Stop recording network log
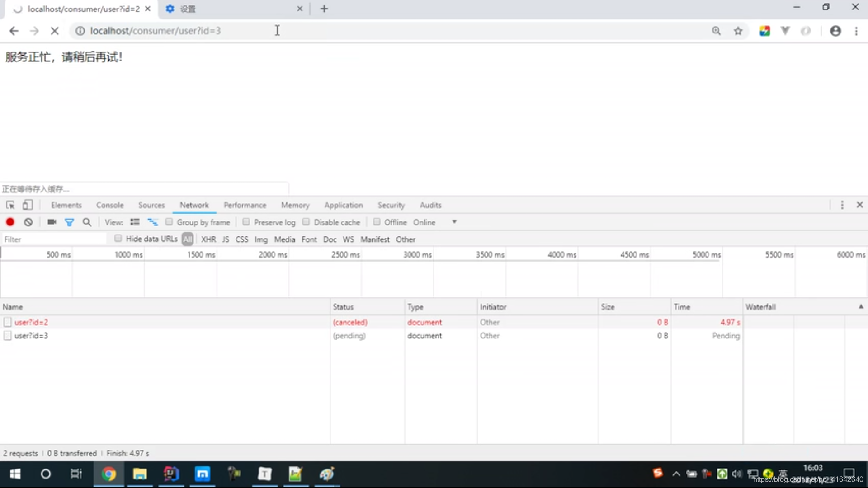Viewport: 868px width, 488px height. 10,222
